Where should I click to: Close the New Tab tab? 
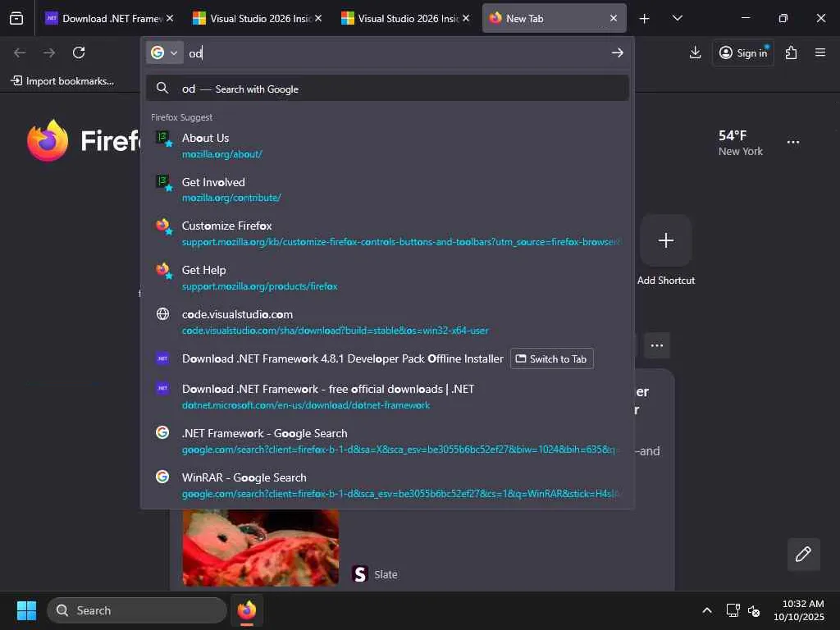(x=614, y=18)
